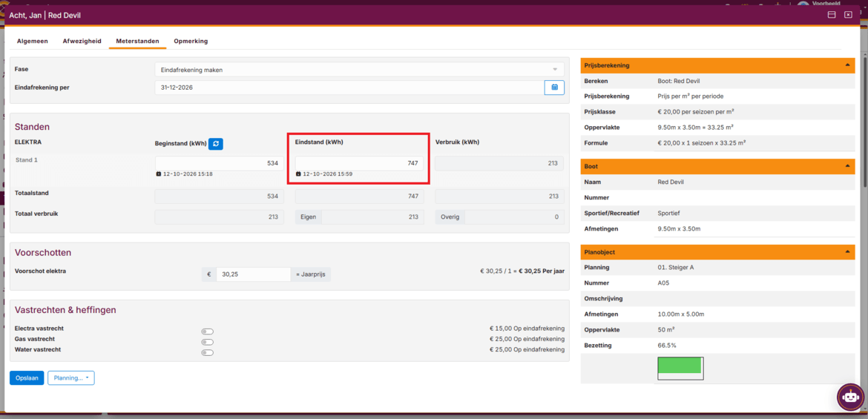This screenshot has height=419, width=868.
Task: Click '€ 15,00 Op eindafrekening' text
Action: tap(527, 329)
